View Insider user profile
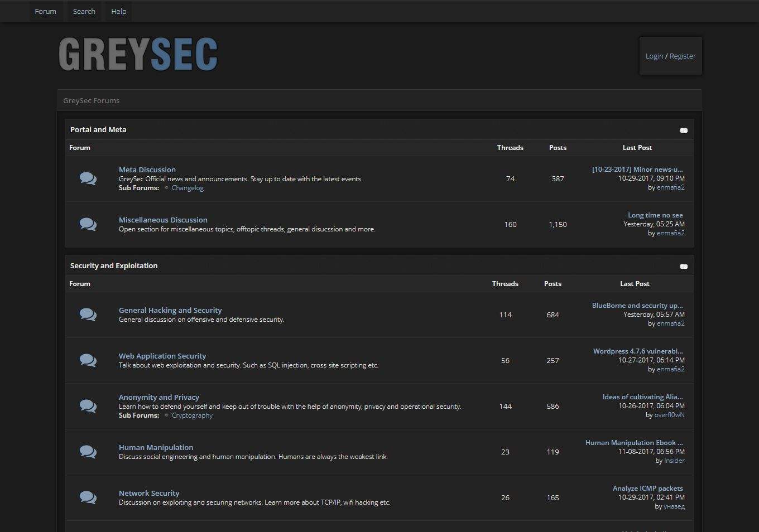The height and width of the screenshot is (532, 759). [674, 461]
